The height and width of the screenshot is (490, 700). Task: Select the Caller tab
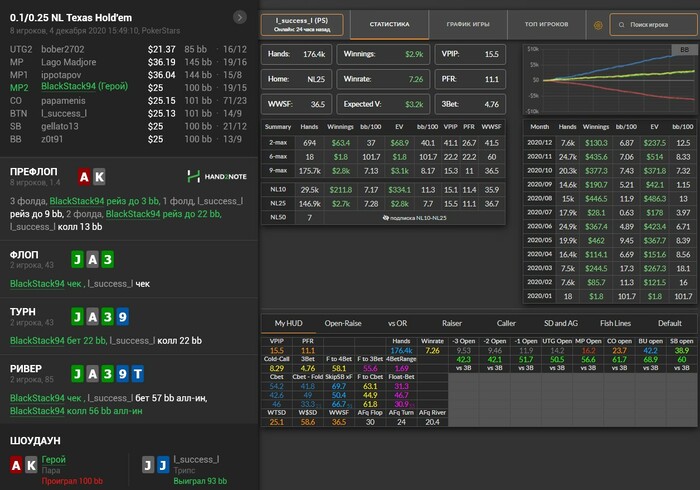[506, 323]
